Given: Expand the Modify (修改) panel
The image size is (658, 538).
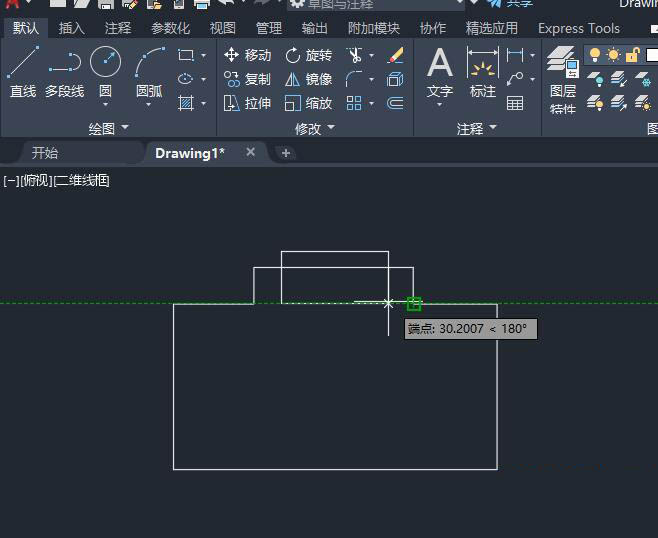Looking at the screenshot, I should [315, 128].
